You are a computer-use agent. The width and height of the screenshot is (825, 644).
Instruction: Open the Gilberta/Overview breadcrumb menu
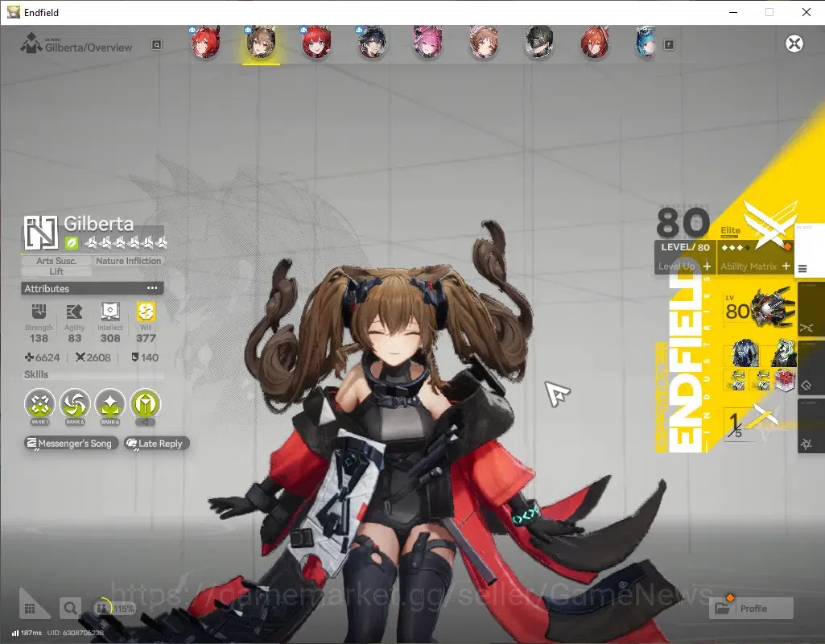76,45
